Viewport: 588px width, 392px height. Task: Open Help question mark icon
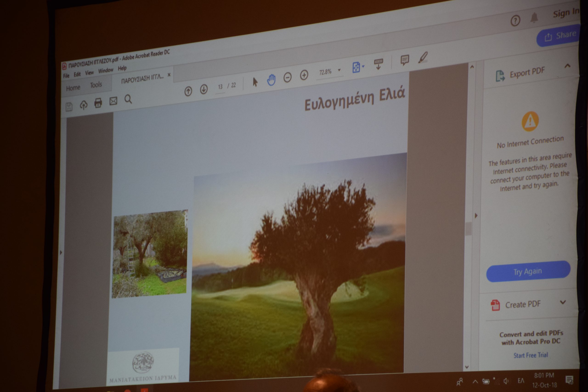[x=515, y=20]
